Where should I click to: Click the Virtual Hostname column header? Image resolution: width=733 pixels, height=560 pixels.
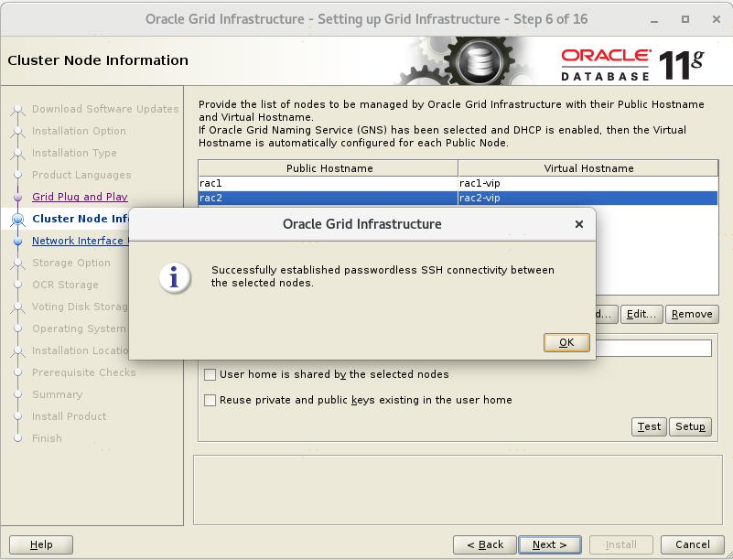[x=587, y=168]
